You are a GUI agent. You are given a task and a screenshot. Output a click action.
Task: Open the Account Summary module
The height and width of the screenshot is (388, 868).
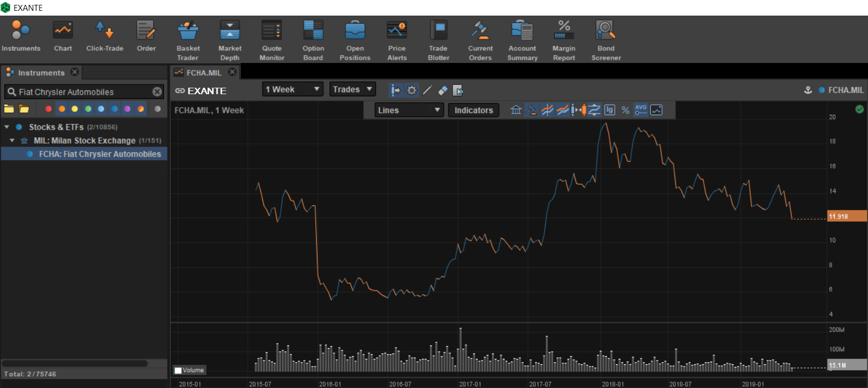[522, 40]
